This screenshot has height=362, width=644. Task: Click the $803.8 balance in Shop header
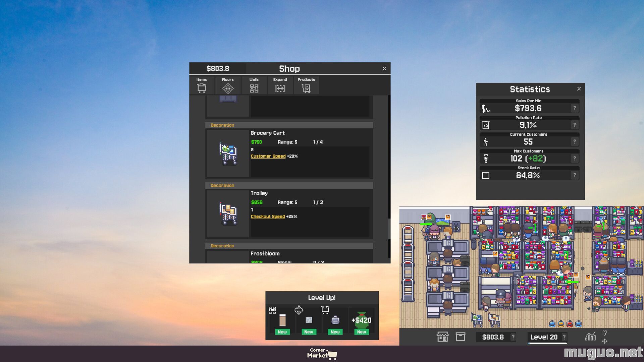pos(218,69)
